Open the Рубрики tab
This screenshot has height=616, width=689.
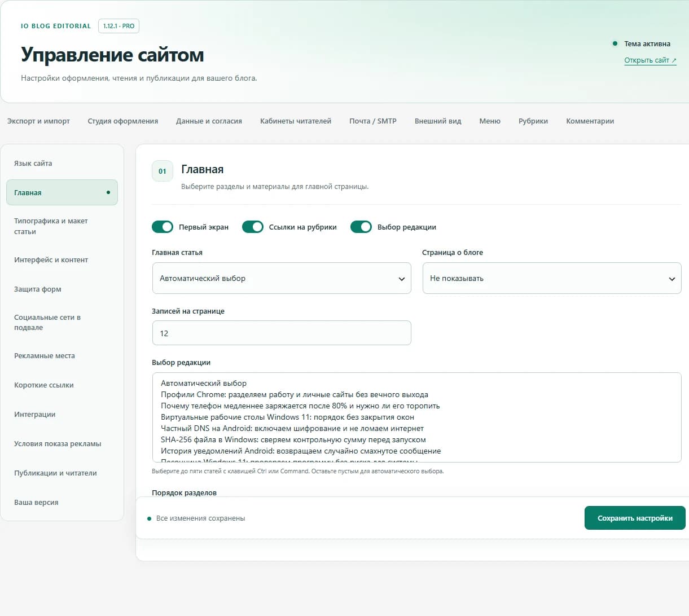tap(533, 121)
